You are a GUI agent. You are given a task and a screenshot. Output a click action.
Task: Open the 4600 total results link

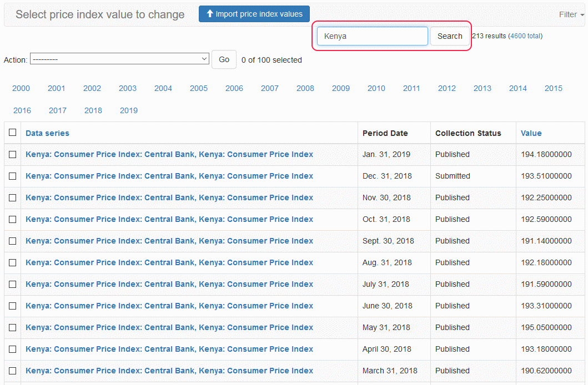point(525,36)
